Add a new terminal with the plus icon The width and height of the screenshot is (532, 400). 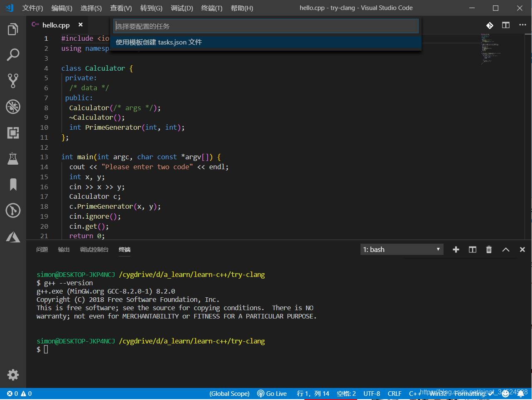tap(456, 249)
